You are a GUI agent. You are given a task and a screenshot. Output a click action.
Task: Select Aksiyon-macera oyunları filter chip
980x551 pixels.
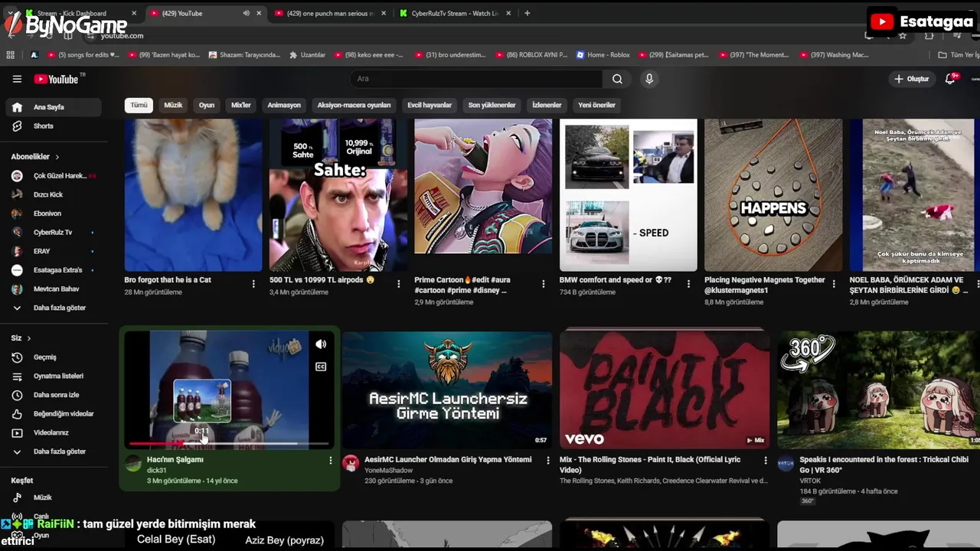(354, 105)
